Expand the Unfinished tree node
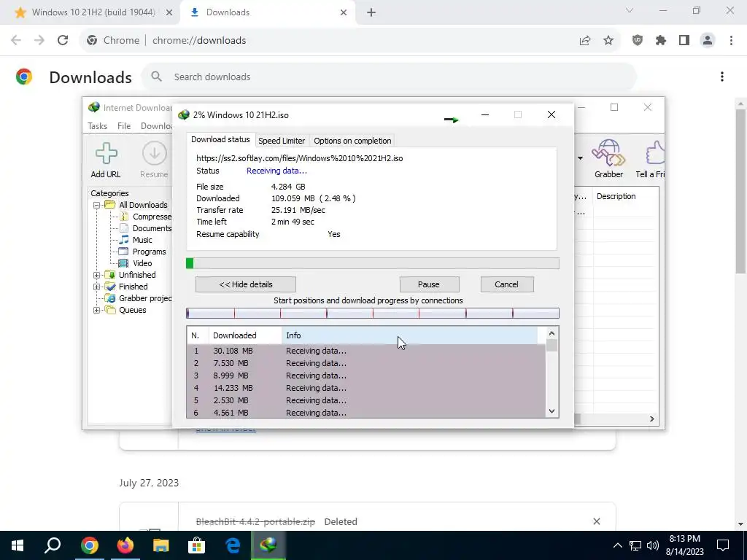 point(97,275)
